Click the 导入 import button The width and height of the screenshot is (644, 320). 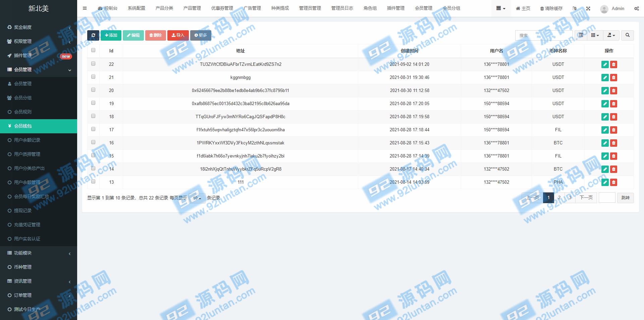pyautogui.click(x=178, y=35)
